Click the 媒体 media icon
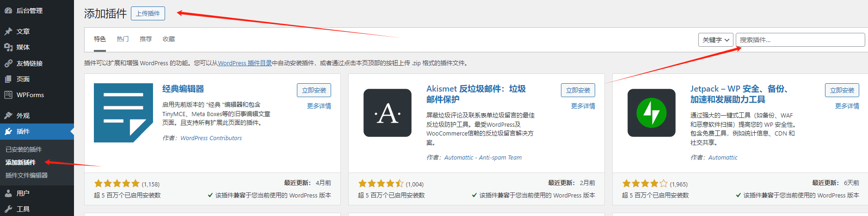Viewport: 868px width, 216px height. [8, 47]
